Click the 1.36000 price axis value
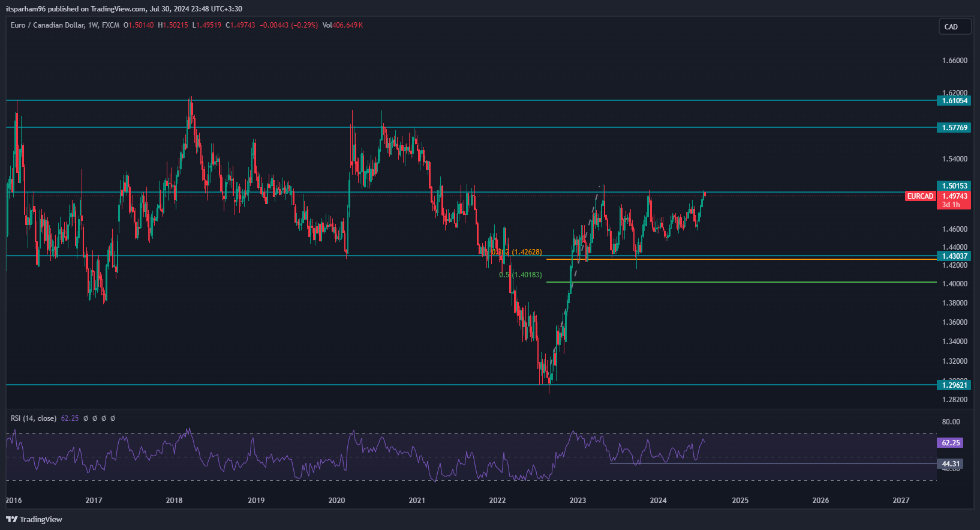This screenshot has height=530, width=980. tap(955, 322)
